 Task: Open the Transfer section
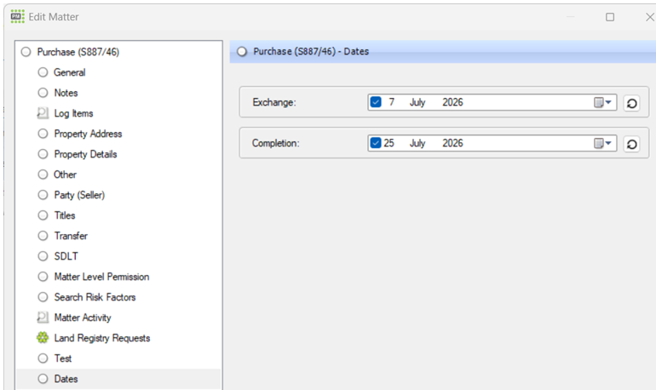pos(71,236)
